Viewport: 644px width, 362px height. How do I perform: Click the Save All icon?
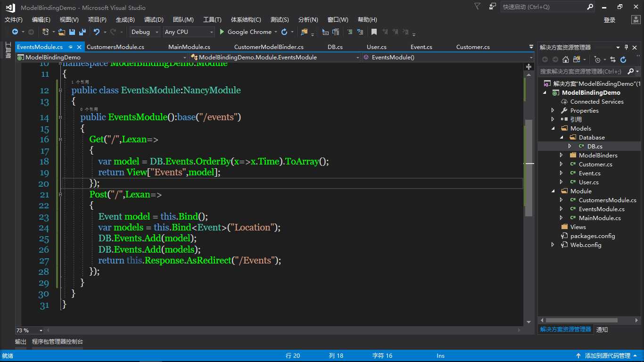[x=83, y=32]
